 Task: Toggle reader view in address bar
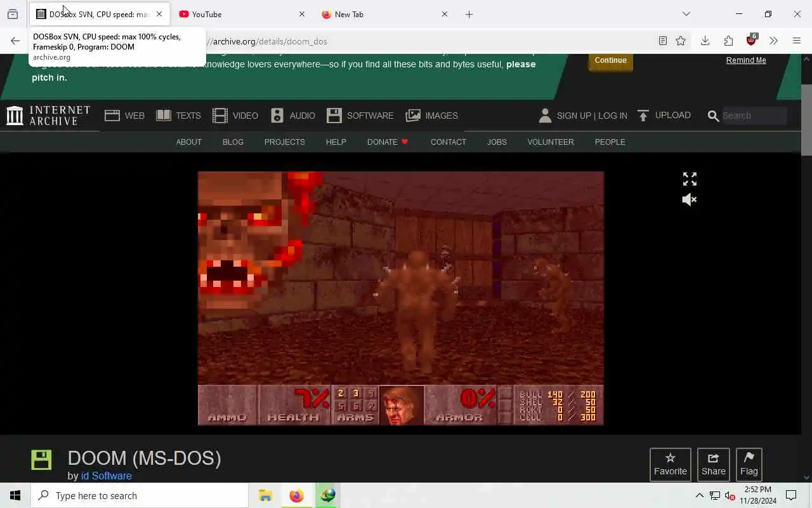662,41
